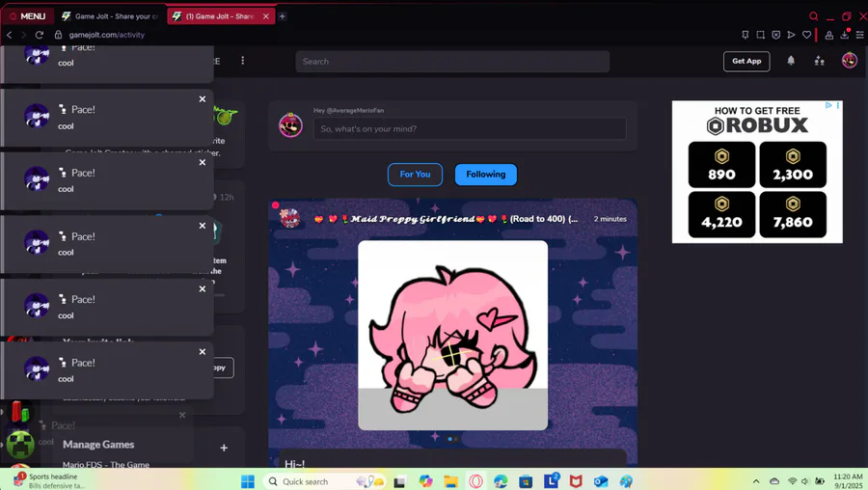Switch to the Following feed
Screen dimensions: 868x490
point(485,175)
